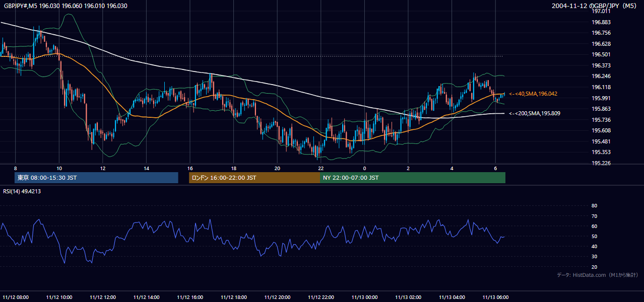Select the Tokyo 08:00-15:30 JST session bar

[x=96, y=178]
